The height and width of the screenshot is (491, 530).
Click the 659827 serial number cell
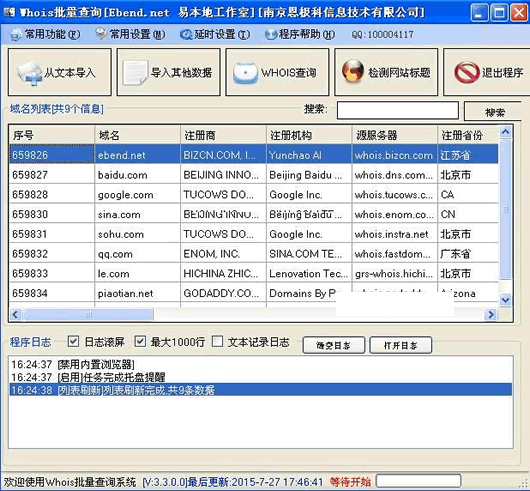[52, 175]
